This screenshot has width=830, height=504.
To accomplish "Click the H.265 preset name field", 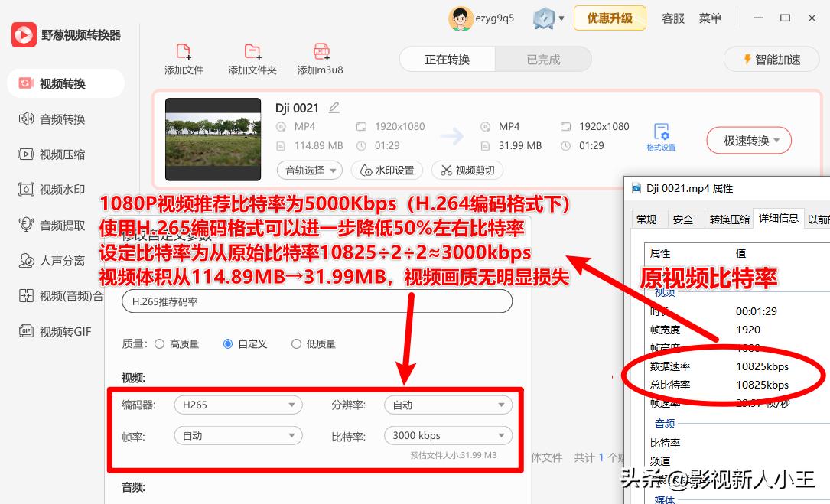I will (x=317, y=302).
